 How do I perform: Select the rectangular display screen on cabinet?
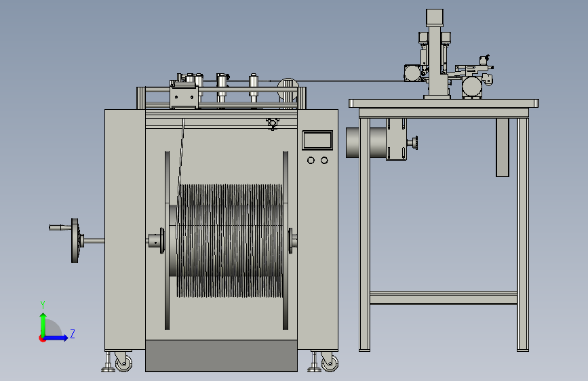[317, 140]
